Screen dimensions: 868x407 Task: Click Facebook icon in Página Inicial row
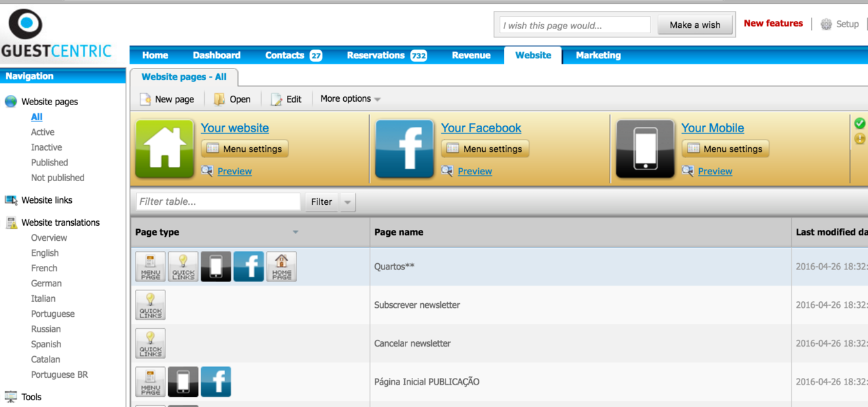pyautogui.click(x=216, y=382)
